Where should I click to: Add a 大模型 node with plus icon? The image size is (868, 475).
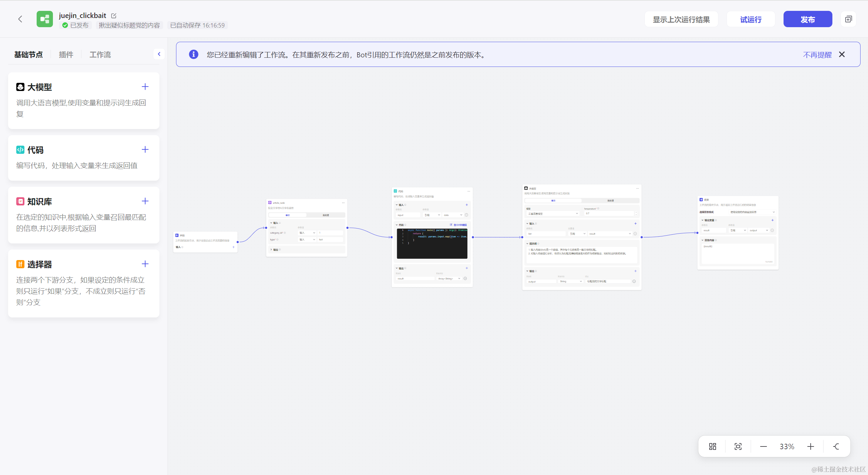pyautogui.click(x=145, y=87)
